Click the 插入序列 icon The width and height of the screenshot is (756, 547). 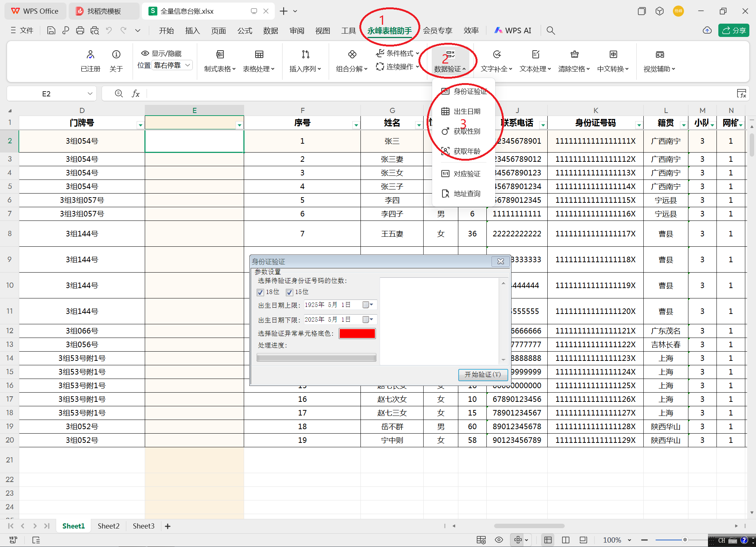(x=305, y=55)
